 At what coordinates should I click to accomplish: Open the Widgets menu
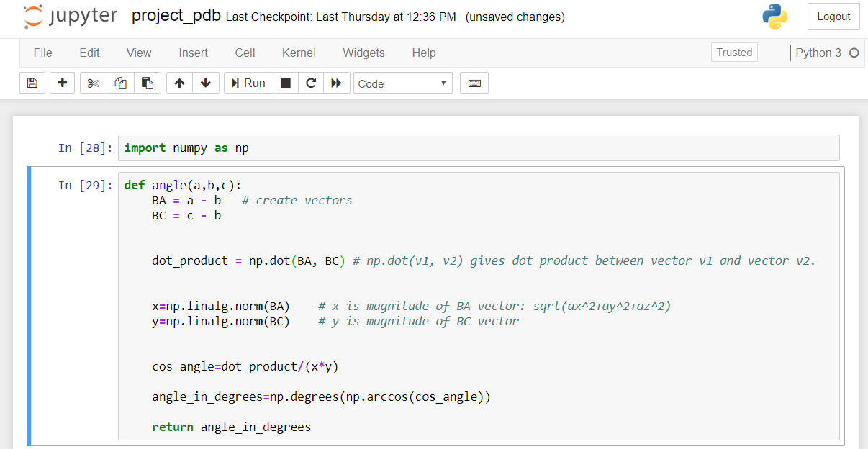point(363,53)
